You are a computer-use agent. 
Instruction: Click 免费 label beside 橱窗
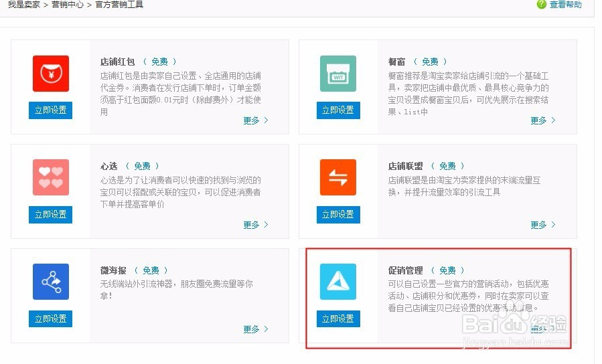pos(430,62)
